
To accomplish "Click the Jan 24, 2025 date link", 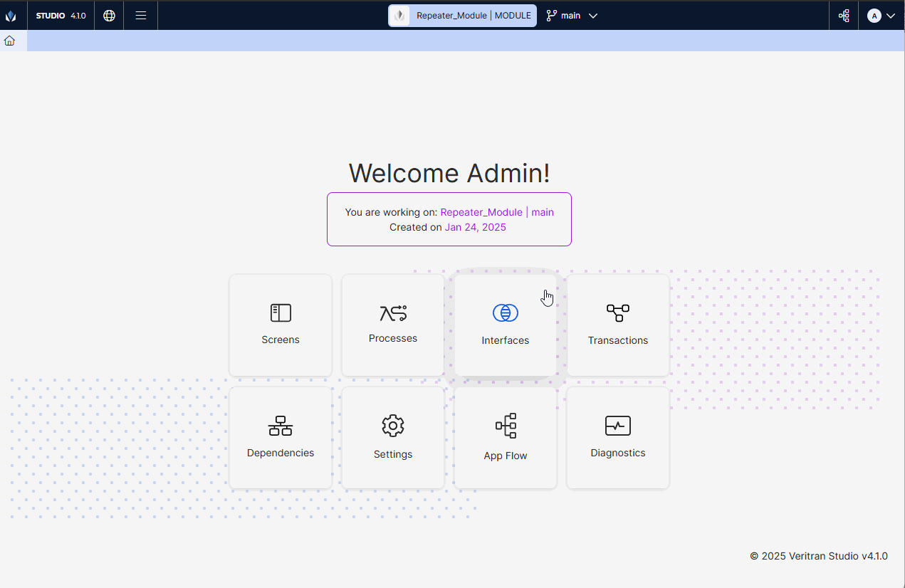I will point(475,227).
